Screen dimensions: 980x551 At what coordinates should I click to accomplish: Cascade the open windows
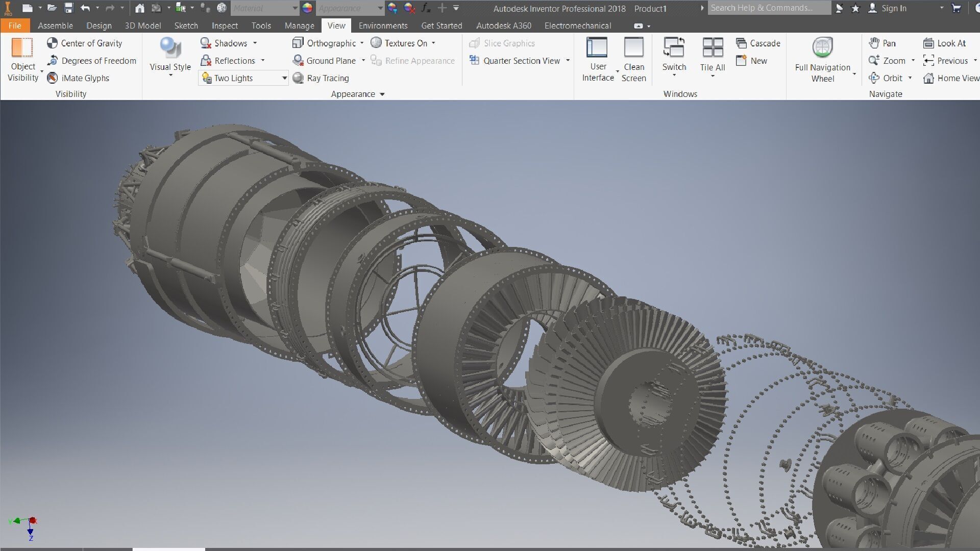758,43
